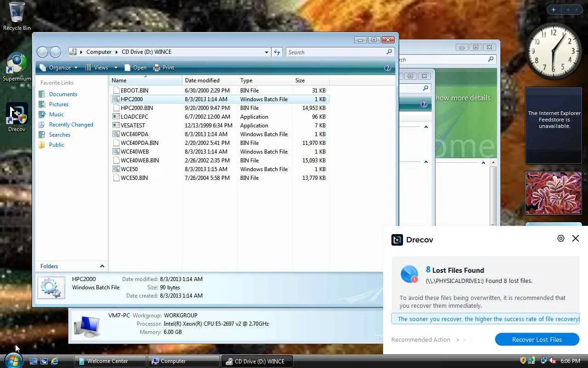
Task: Switch to CD Drive (D:) WINCE taskbar button
Action: pyautogui.click(x=257, y=361)
